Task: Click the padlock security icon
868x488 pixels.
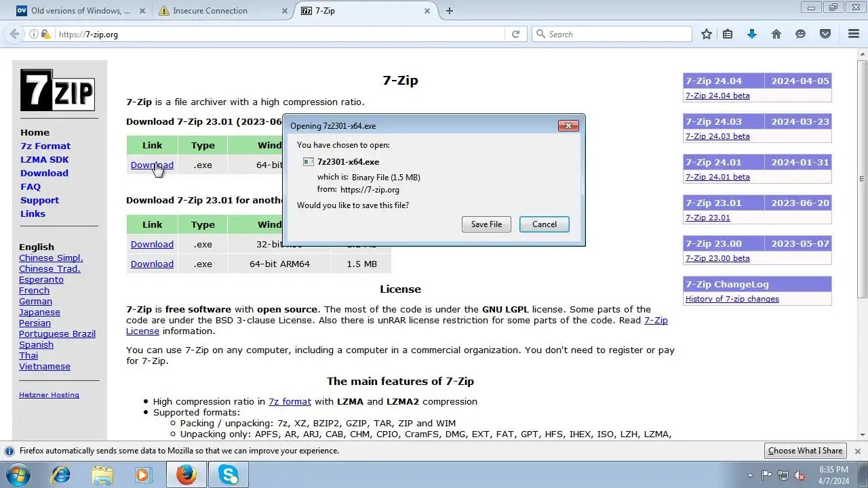Action: pos(45,34)
